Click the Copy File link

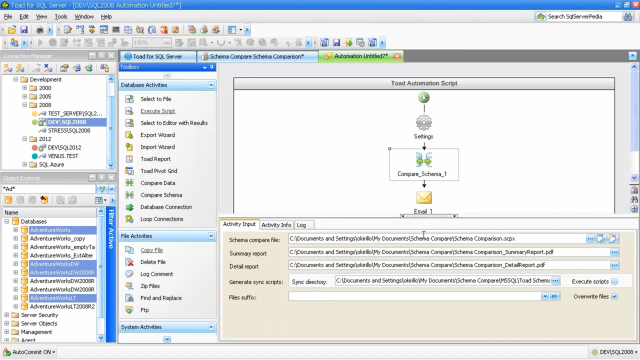click(151, 250)
